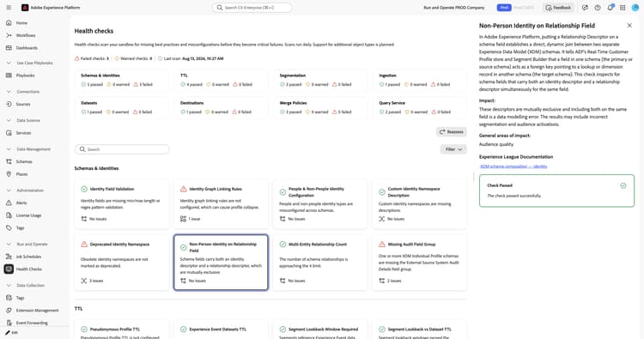Click the Job Schedules icon
This screenshot has height=339, width=644.
pos(9,257)
